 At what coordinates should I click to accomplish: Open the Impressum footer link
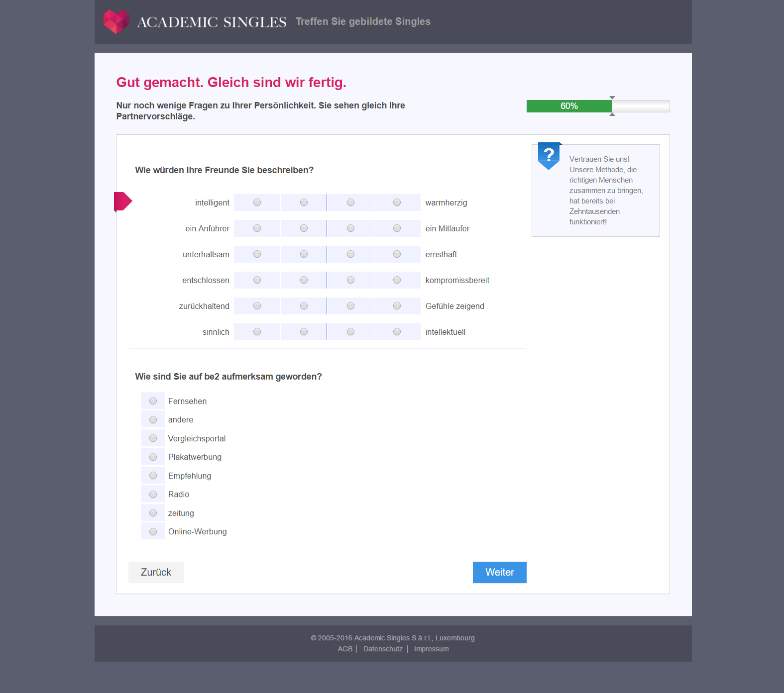click(x=431, y=649)
